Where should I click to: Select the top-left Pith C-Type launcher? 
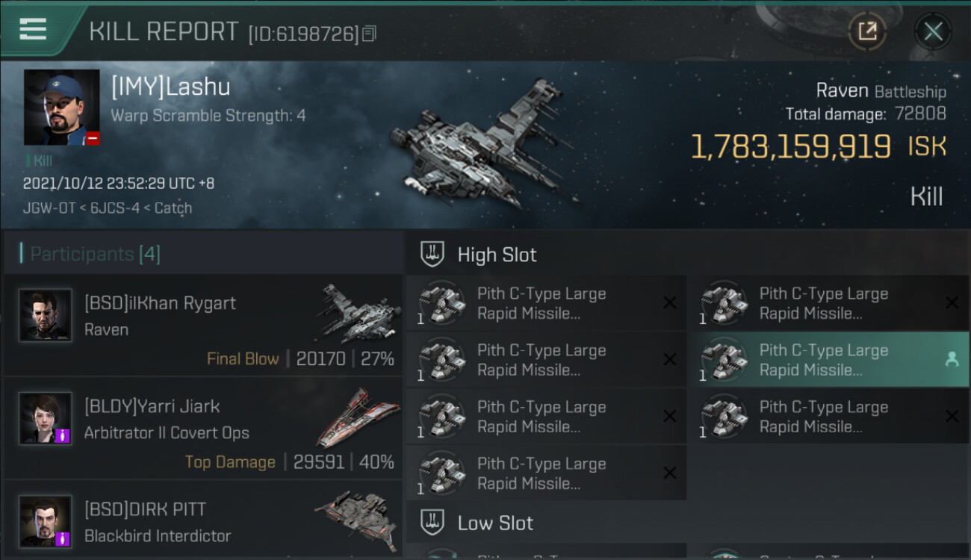546,303
